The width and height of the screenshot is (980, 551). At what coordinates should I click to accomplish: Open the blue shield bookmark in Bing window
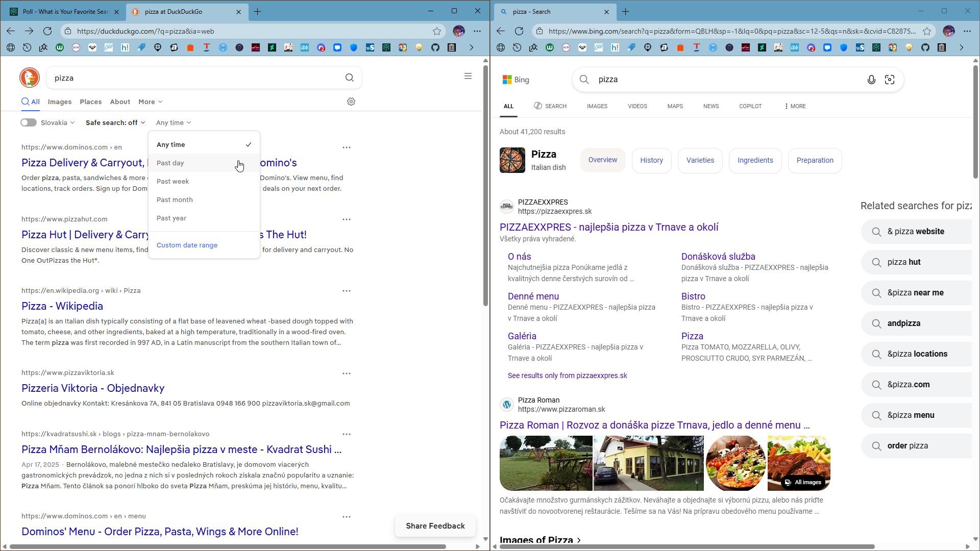click(x=844, y=47)
